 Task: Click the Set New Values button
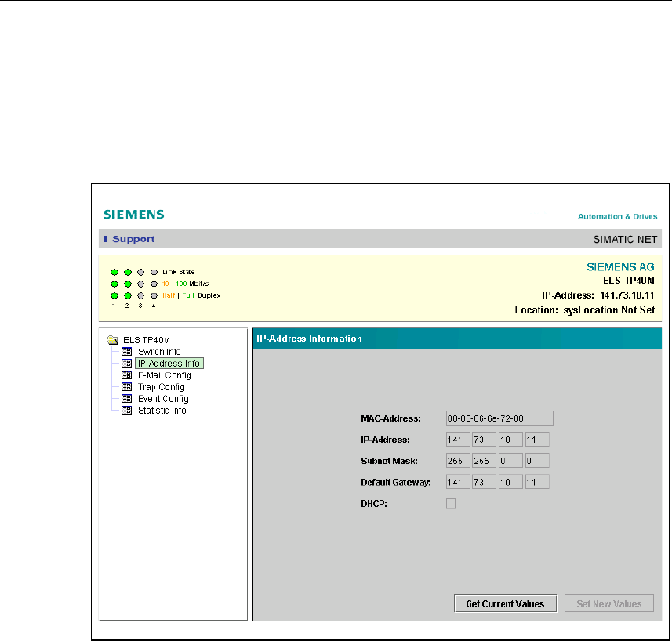pos(609,603)
